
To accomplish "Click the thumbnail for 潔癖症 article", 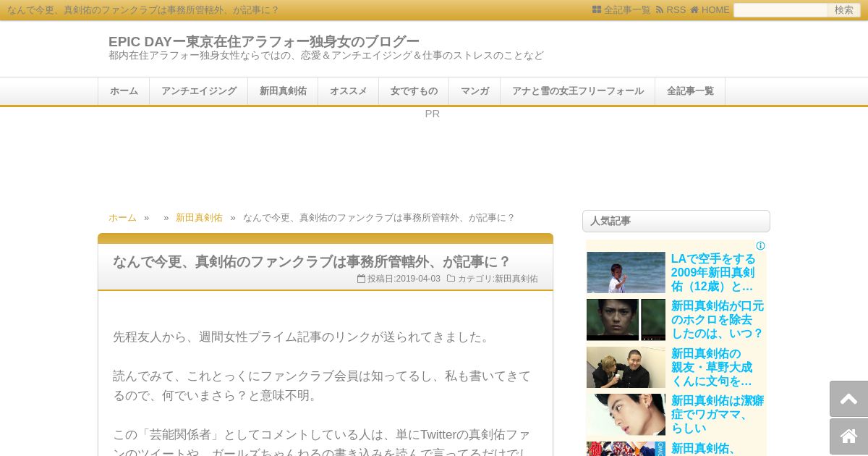I will pyautogui.click(x=626, y=414).
